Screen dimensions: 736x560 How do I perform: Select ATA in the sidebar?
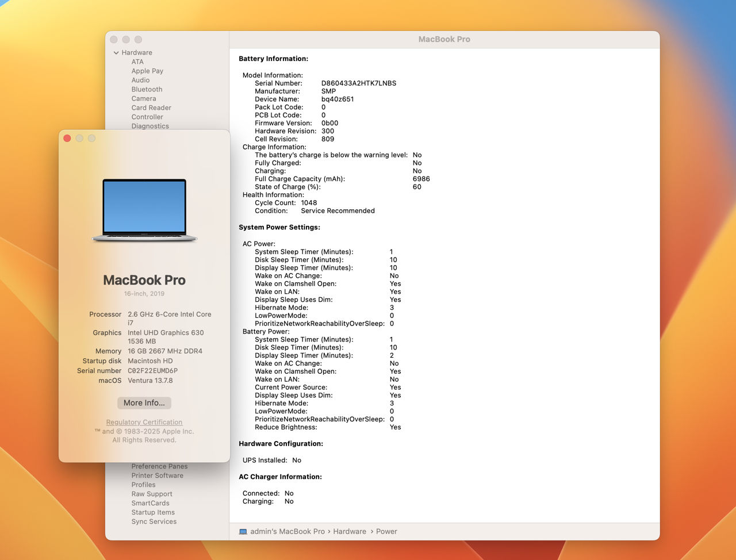click(137, 62)
